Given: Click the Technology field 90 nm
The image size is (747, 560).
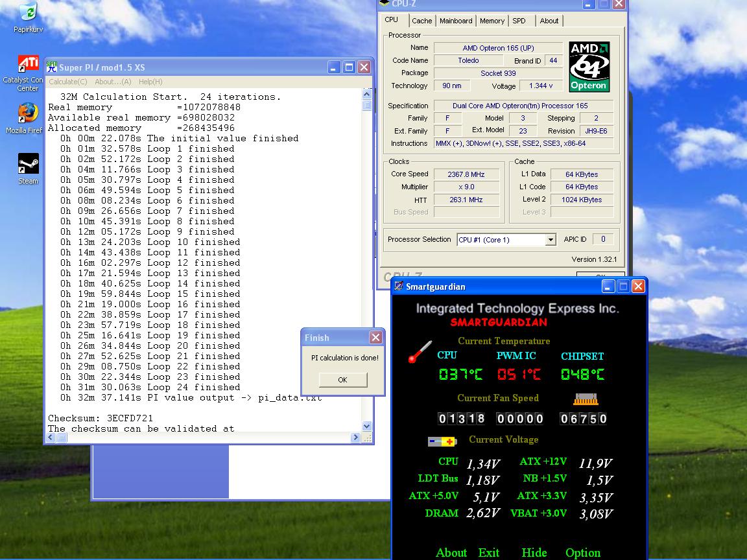Looking at the screenshot, I should (x=451, y=86).
